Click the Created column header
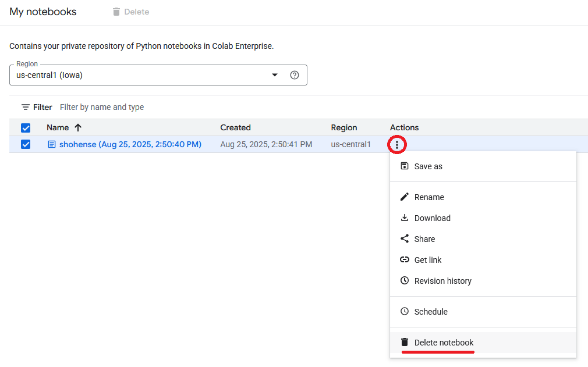 pyautogui.click(x=235, y=127)
